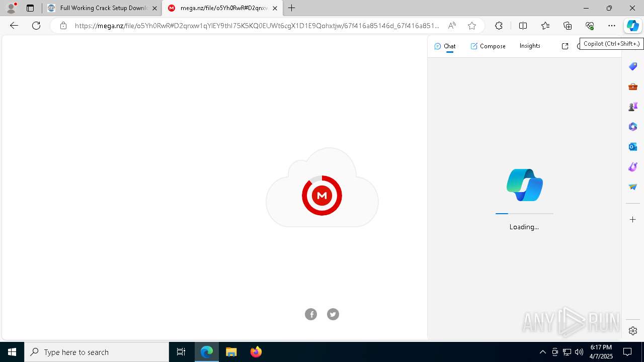
Task: Open Settings and more menu
Action: click(x=612, y=26)
